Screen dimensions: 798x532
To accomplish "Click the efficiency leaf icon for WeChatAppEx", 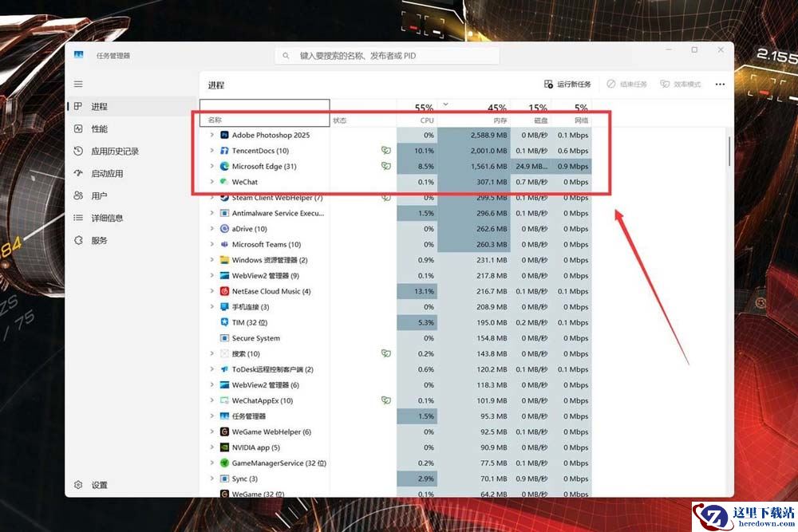I will (386, 400).
